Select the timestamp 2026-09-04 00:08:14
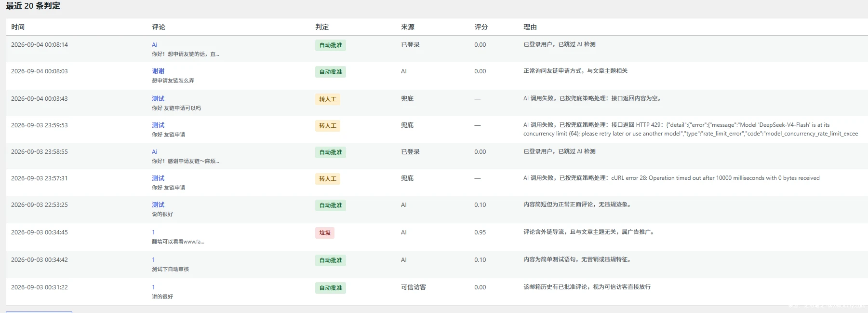This screenshot has width=868, height=313. (40, 45)
